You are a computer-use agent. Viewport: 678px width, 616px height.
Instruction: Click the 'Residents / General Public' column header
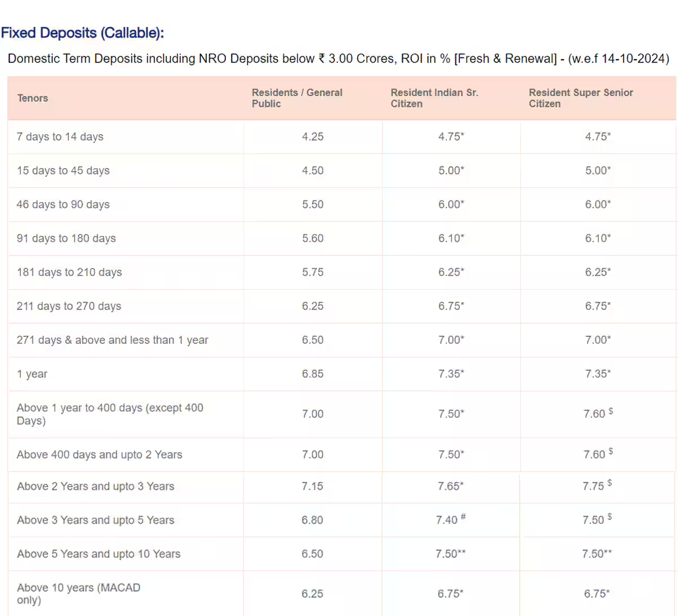[297, 98]
